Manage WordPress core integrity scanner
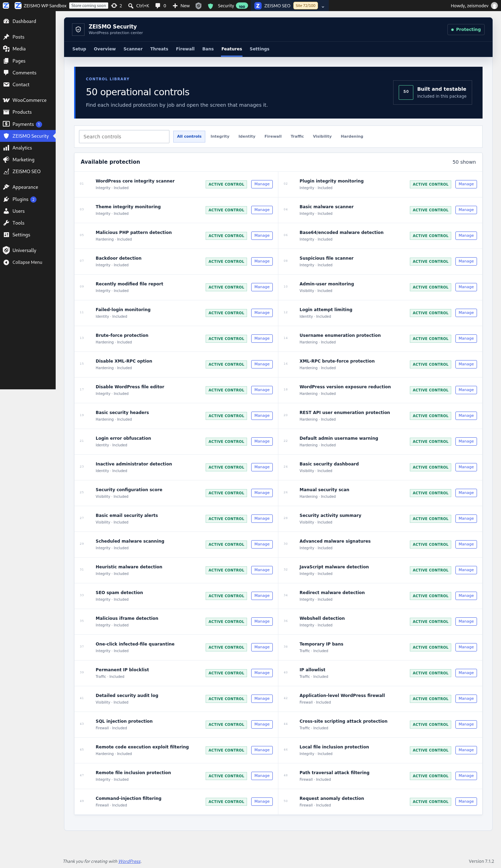The height and width of the screenshot is (868, 501). 262,184
